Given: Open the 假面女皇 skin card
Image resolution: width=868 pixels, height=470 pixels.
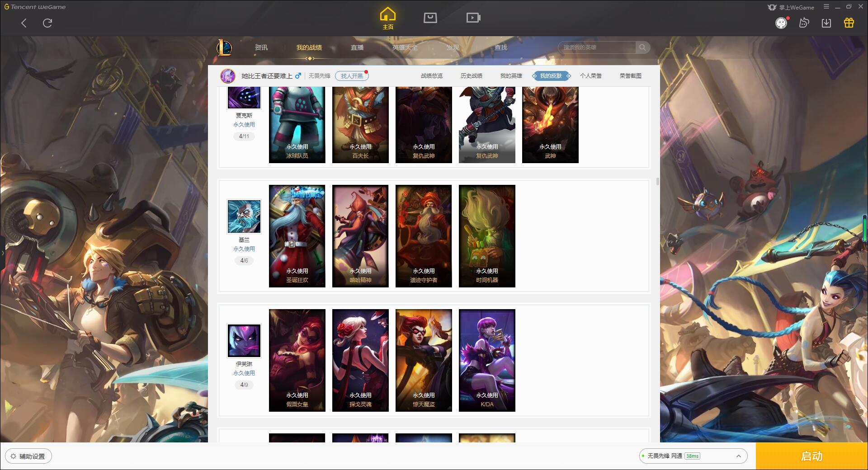Looking at the screenshot, I should pos(297,360).
